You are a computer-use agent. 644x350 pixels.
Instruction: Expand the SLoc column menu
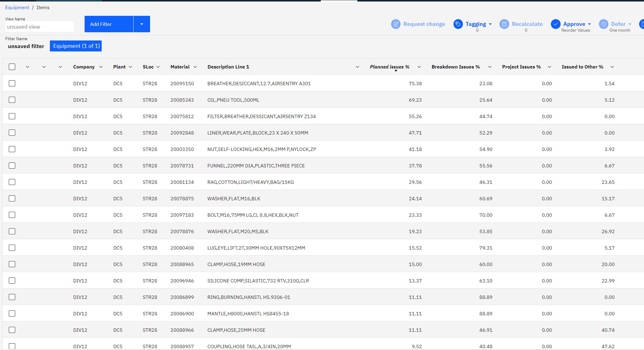coord(158,67)
